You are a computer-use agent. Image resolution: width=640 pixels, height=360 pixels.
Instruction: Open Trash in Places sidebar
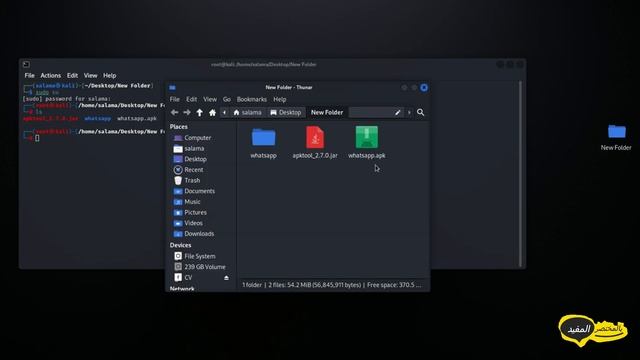pos(192,180)
